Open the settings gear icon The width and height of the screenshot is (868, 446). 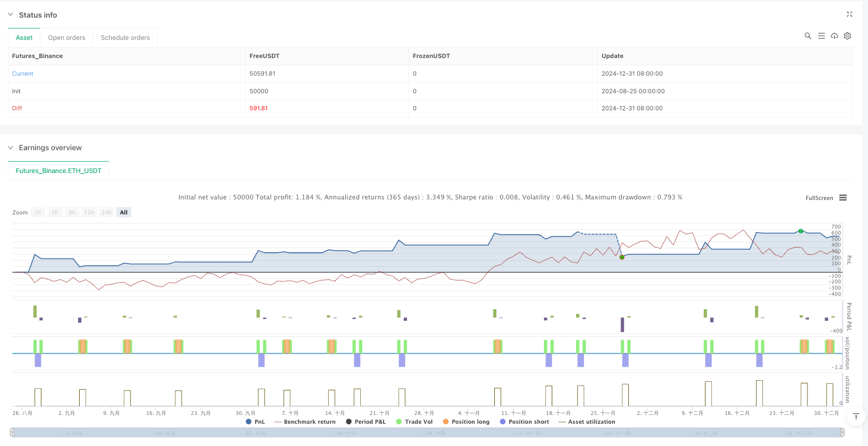(847, 36)
